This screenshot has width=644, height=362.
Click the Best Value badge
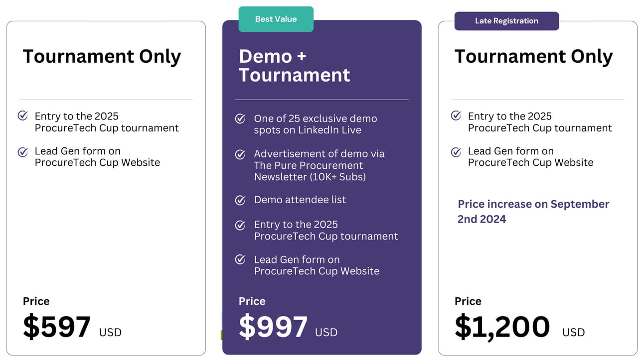tap(276, 19)
